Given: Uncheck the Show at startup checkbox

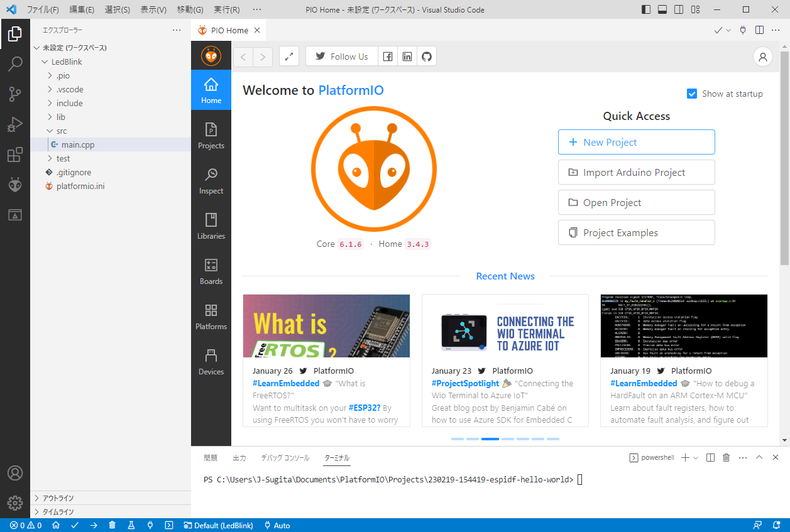Looking at the screenshot, I should [x=692, y=94].
